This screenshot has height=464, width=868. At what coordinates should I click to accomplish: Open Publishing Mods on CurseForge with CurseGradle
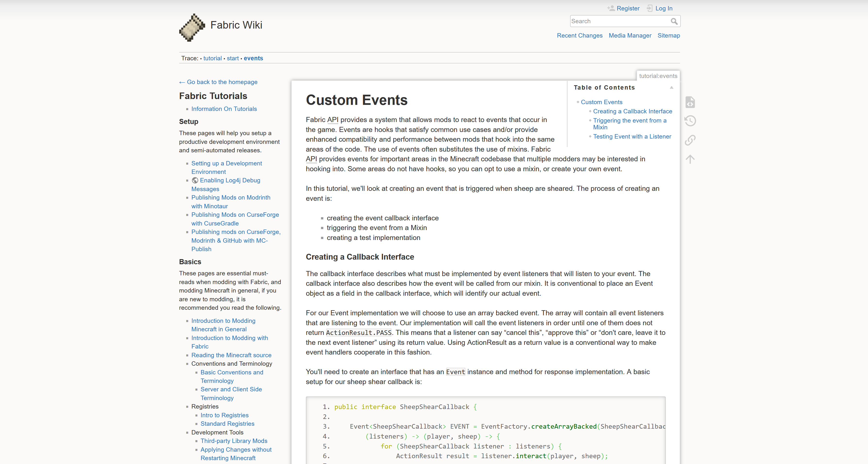pyautogui.click(x=235, y=219)
